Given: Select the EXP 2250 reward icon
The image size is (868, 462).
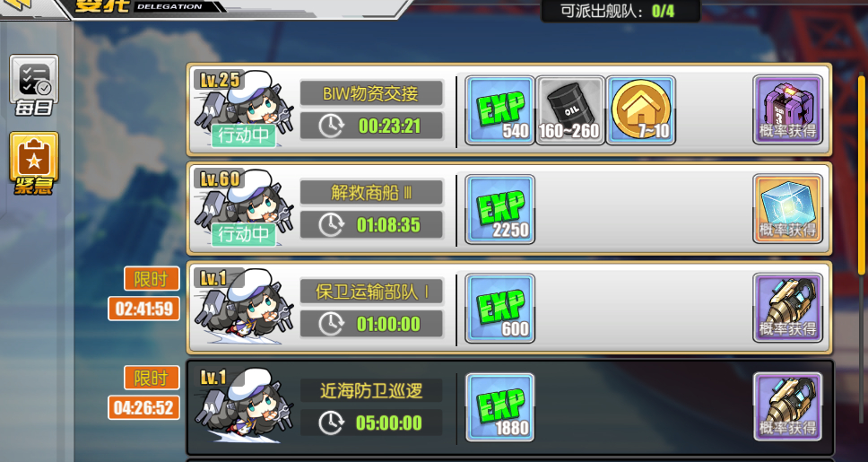Looking at the screenshot, I should [499, 209].
